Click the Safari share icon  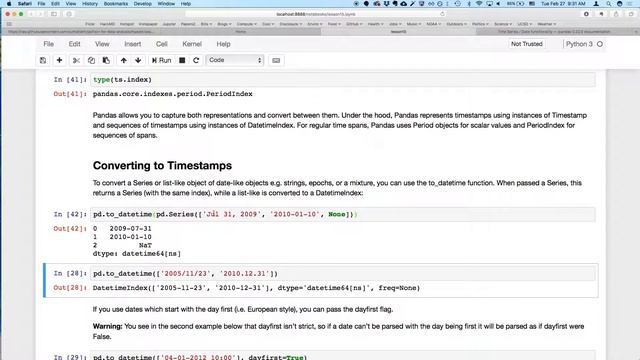[616, 14]
